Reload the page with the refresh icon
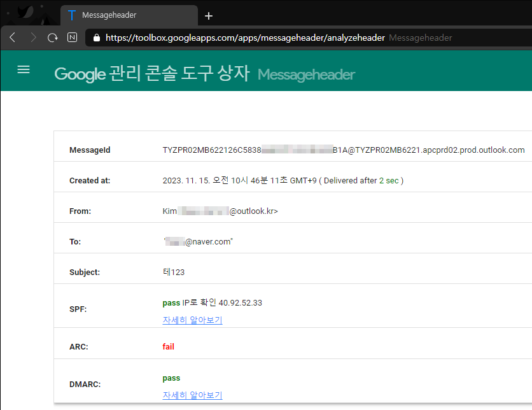 coord(53,38)
